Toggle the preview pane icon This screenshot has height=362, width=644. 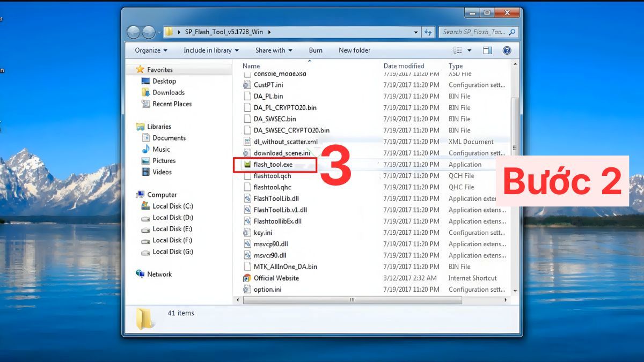coord(487,50)
